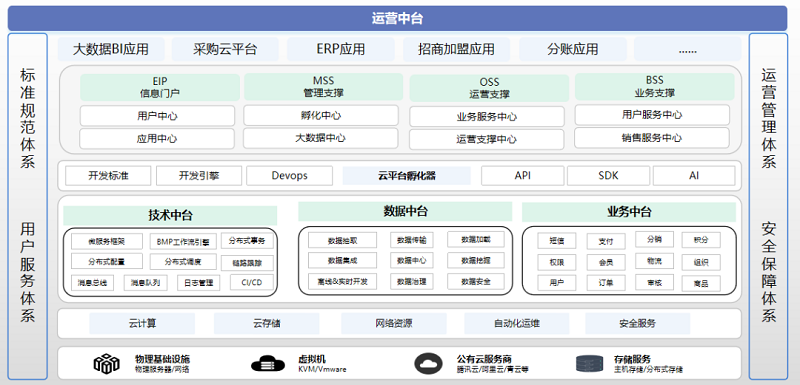Image resolution: width=800 pixels, height=385 pixels.
Task: Click the CI/CD cell
Action: point(252,283)
